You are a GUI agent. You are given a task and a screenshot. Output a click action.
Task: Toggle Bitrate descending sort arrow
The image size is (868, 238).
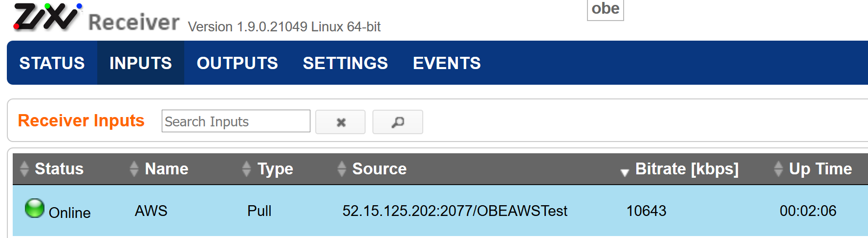point(625,172)
